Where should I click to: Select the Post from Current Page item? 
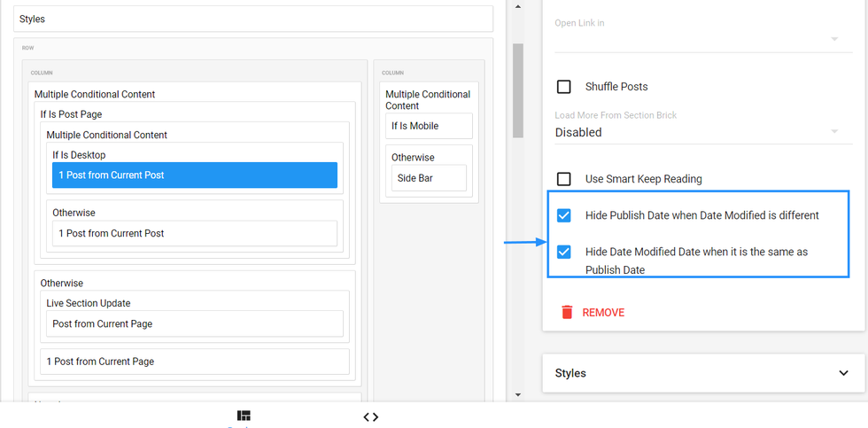(x=194, y=324)
